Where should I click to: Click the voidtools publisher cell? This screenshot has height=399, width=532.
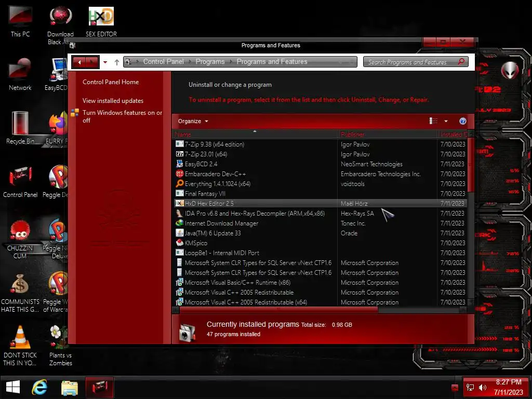click(x=353, y=183)
